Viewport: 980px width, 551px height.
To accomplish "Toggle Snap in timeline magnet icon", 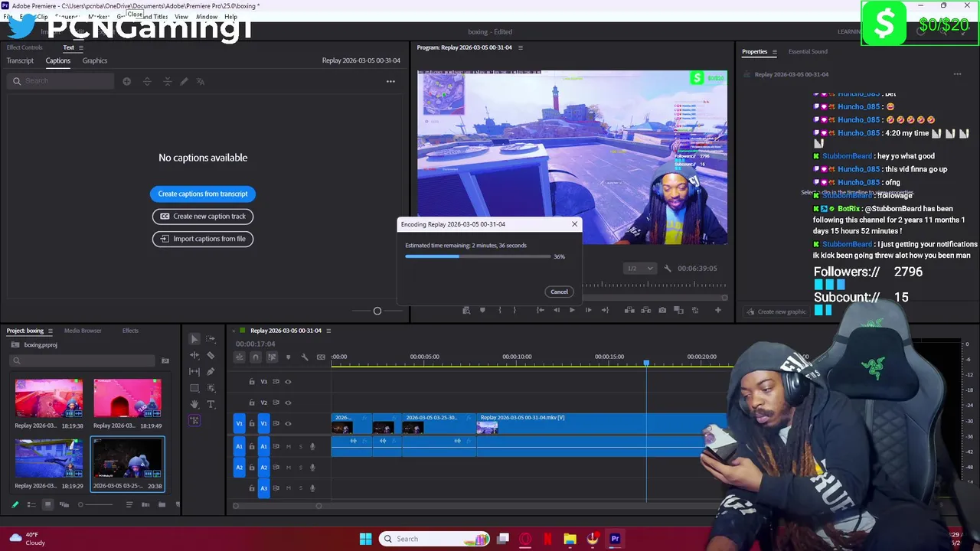I will pyautogui.click(x=256, y=357).
